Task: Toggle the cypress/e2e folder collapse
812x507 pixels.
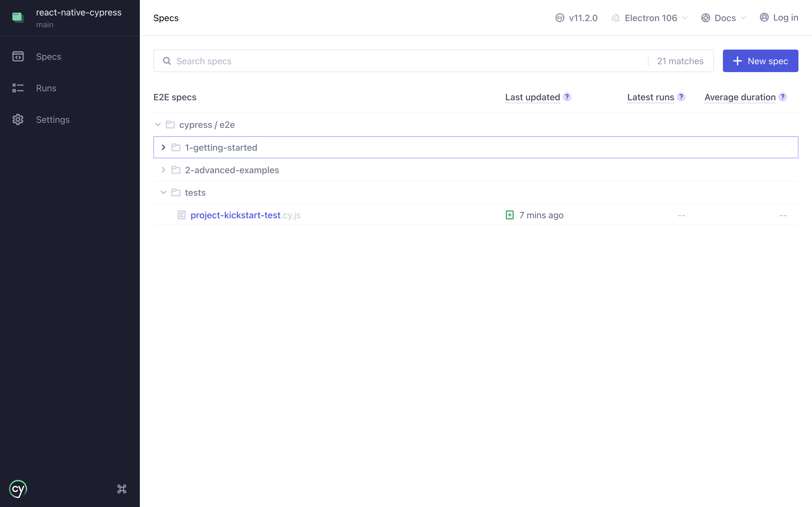Action: coord(158,124)
